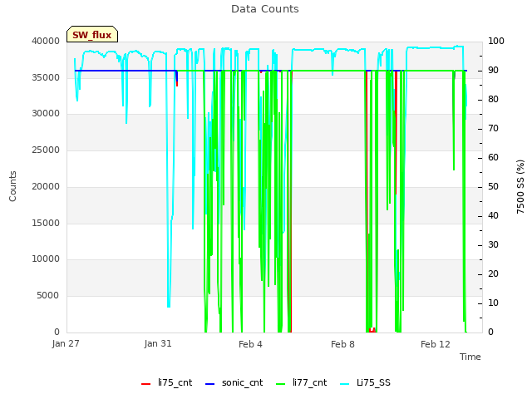This screenshot has width=532, height=399.
Task: Click the SW_flux label badge
Action: pyautogui.click(x=92, y=34)
